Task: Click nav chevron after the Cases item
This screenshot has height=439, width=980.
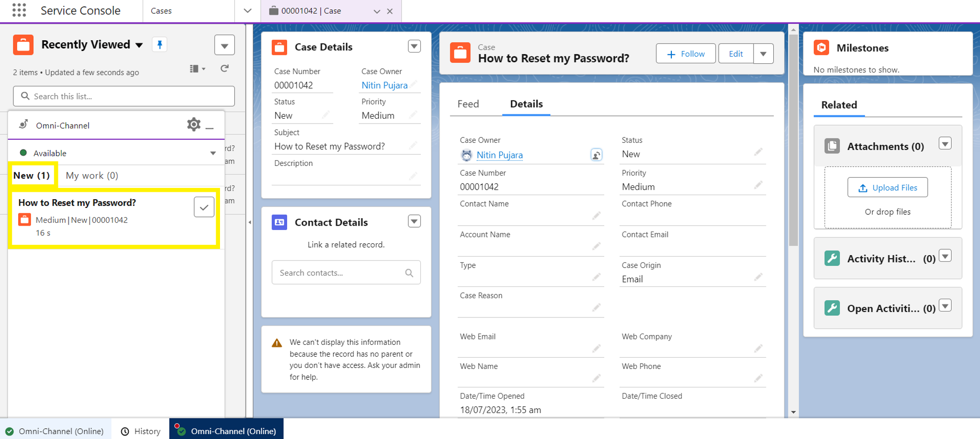Action: click(247, 11)
